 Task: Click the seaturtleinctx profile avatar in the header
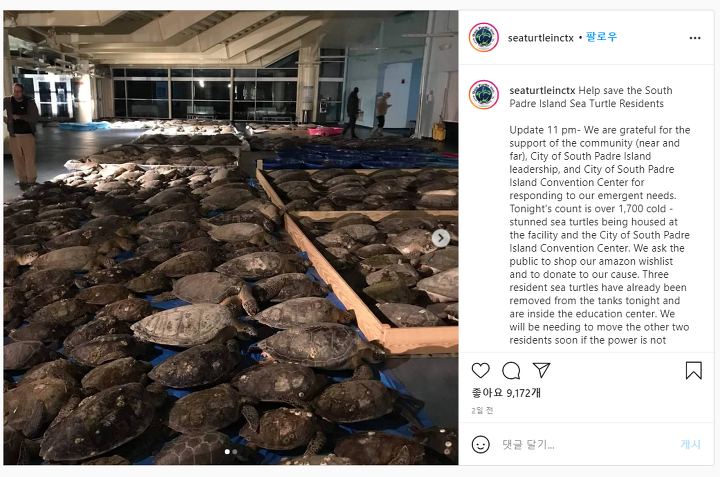coord(484,38)
